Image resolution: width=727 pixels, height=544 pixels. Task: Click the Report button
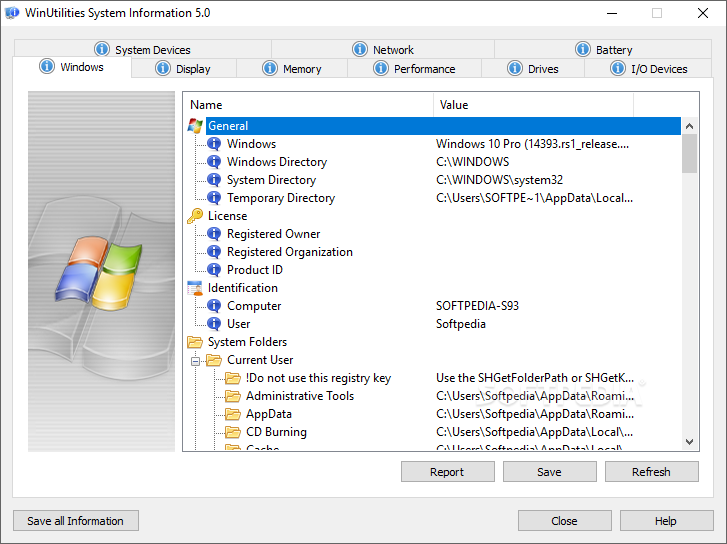[448, 472]
